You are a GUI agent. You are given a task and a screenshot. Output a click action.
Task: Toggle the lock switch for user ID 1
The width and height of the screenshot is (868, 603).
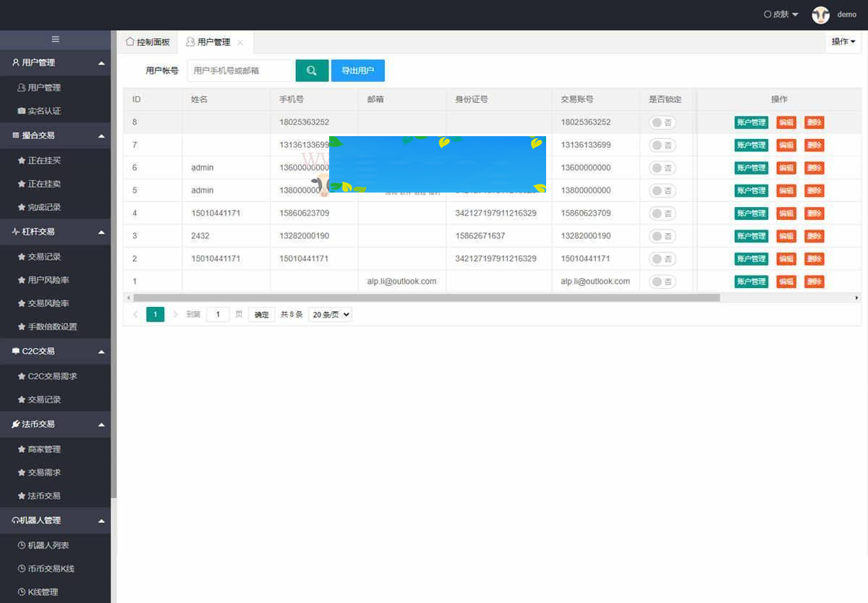(662, 282)
